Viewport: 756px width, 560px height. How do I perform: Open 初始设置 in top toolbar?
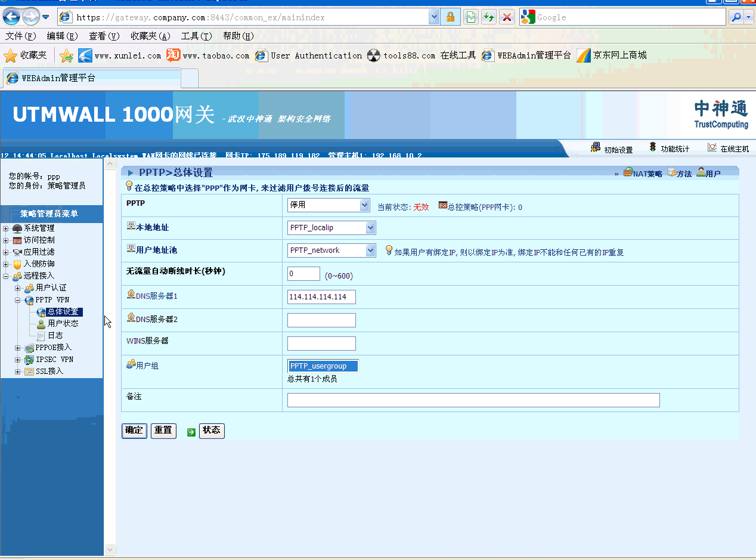pyautogui.click(x=596, y=148)
